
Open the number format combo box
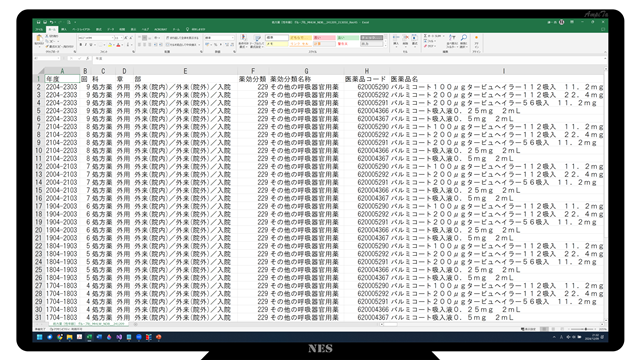[x=219, y=38]
